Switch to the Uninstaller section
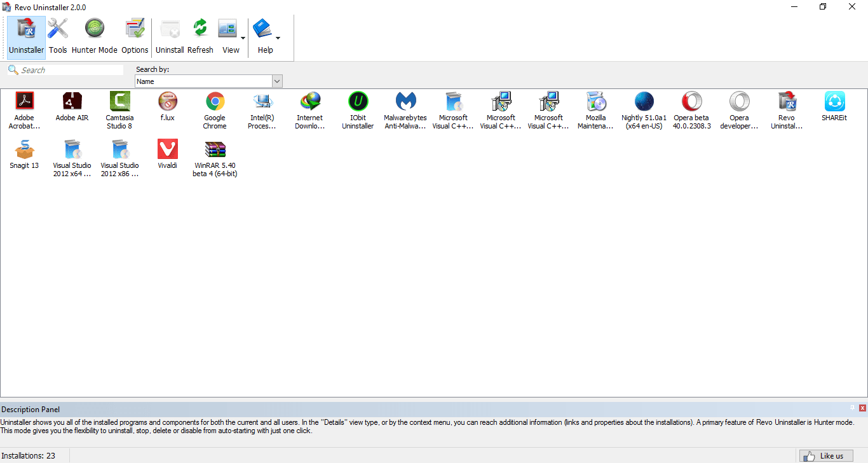 click(x=25, y=36)
